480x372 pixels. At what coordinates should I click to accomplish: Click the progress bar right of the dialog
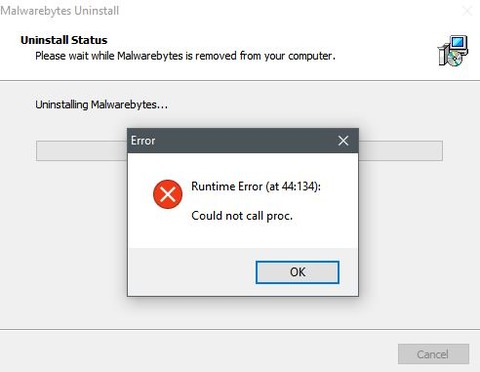point(401,151)
